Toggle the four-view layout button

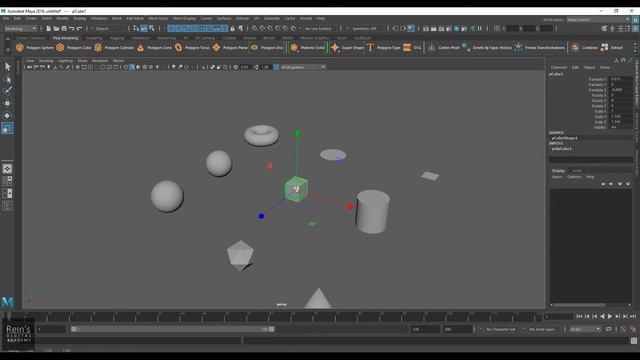pos(7,181)
